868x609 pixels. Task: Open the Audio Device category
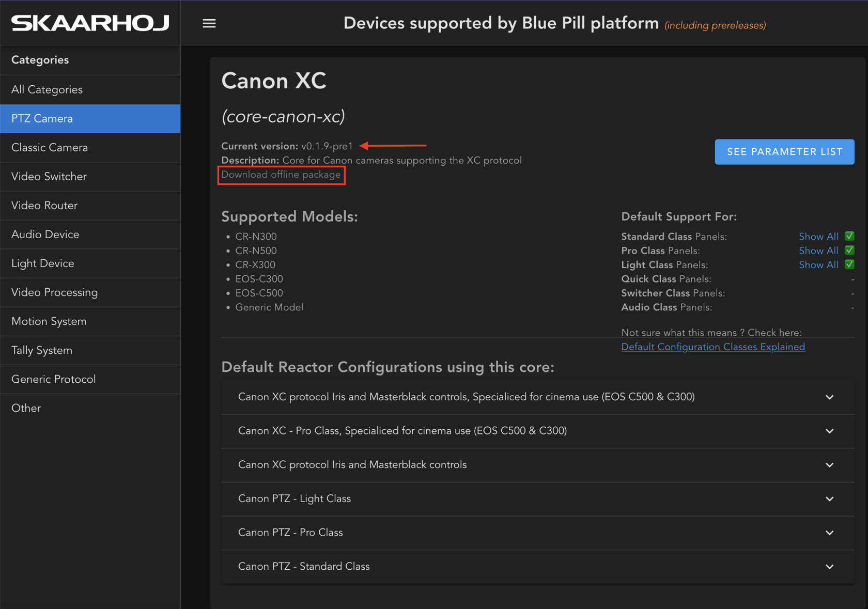pyautogui.click(x=90, y=234)
